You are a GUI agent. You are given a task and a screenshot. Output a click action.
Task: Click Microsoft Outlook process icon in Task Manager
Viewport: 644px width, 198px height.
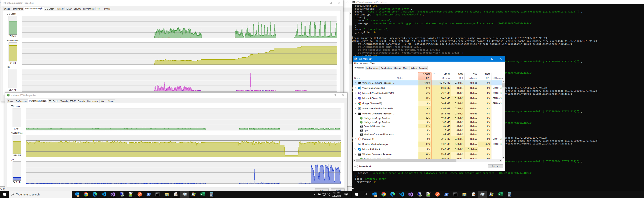click(360, 149)
